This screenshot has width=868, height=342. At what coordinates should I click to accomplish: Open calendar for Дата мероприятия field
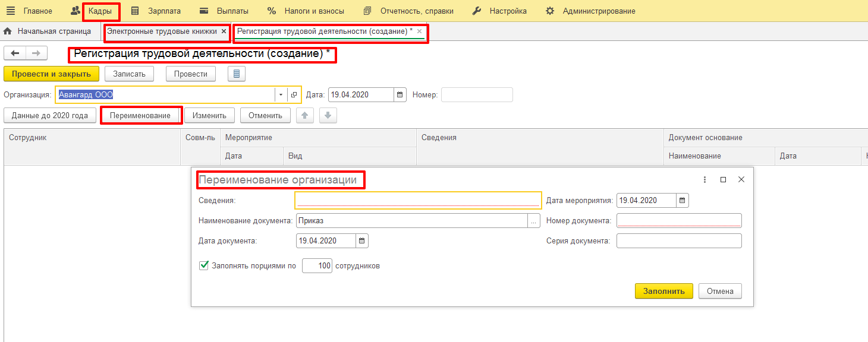coord(683,201)
